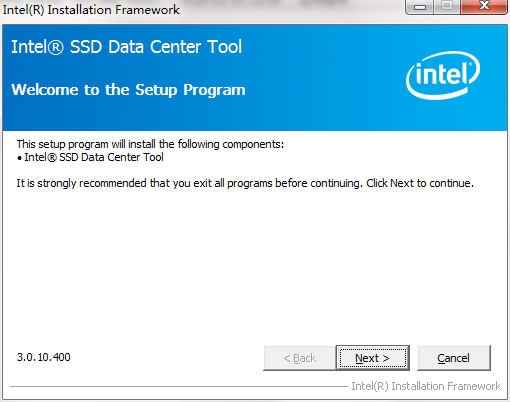The height and width of the screenshot is (402, 510).
Task: Click the 'This setup program will install' sentence
Action: coord(150,144)
